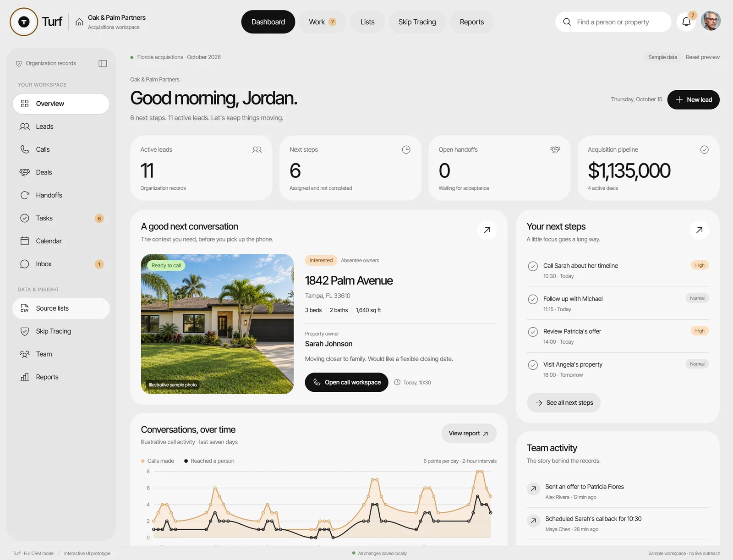Image resolution: width=733 pixels, height=560 pixels.
Task: Click the home icon beside Oak & Palm Partners
Action: pyautogui.click(x=79, y=22)
